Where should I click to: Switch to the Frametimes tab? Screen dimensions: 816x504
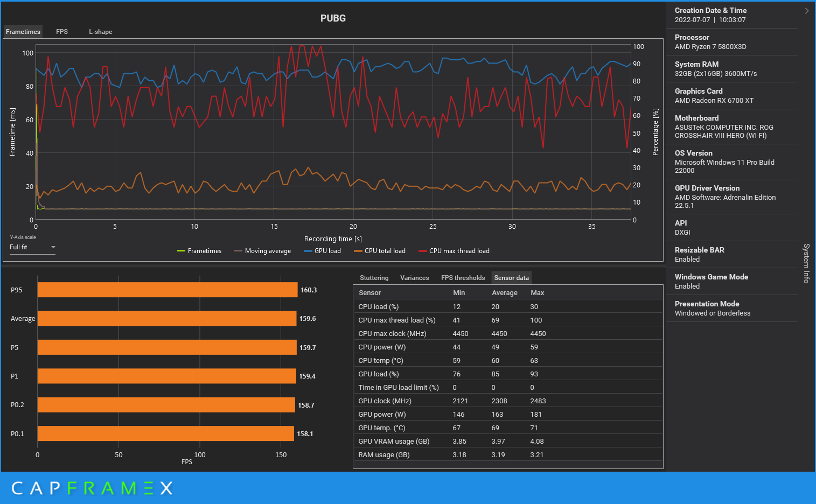click(x=23, y=32)
